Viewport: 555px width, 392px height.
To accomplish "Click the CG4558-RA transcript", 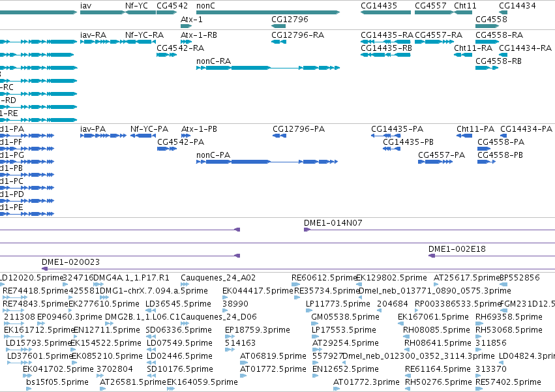I will (x=487, y=42).
